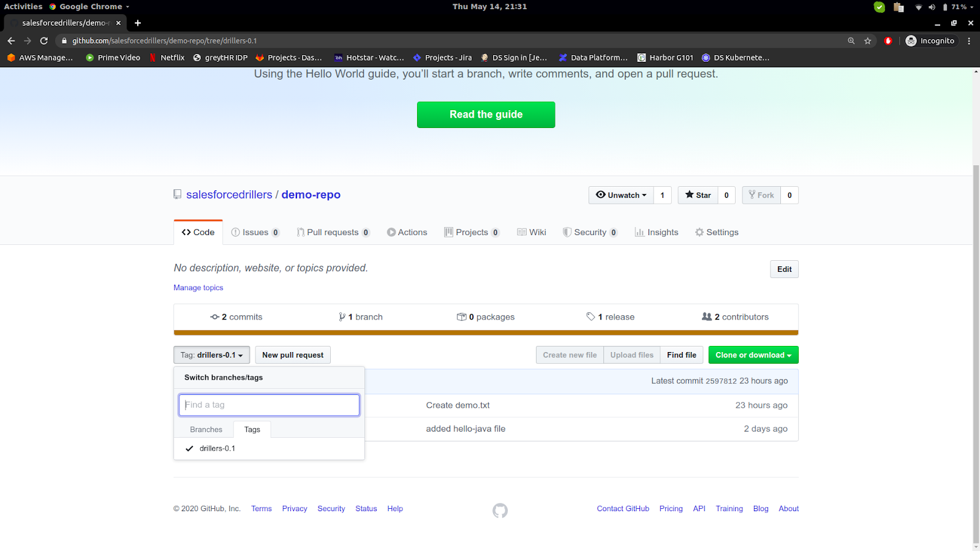Click the Manage topics link

tap(198, 288)
